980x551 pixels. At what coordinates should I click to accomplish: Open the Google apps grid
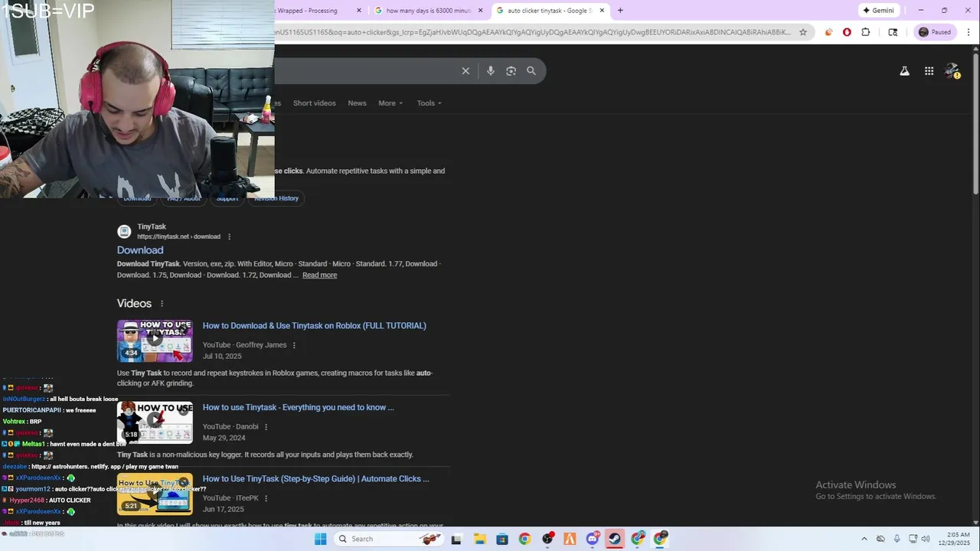click(x=929, y=70)
